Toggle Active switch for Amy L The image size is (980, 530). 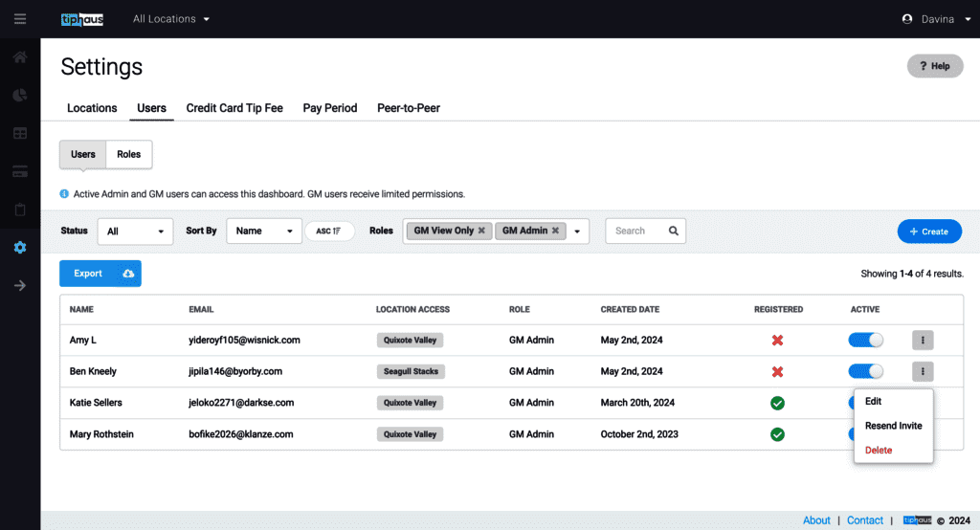pyautogui.click(x=865, y=340)
